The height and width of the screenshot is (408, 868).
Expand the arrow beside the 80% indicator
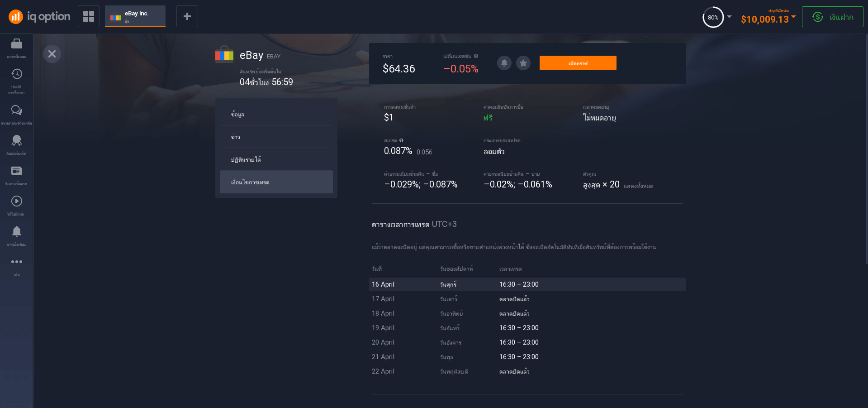point(729,17)
